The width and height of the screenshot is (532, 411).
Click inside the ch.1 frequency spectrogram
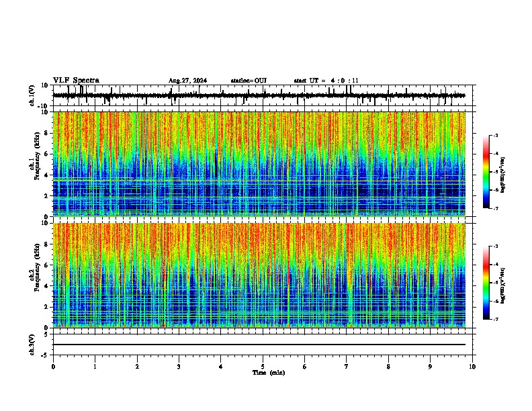(259, 164)
